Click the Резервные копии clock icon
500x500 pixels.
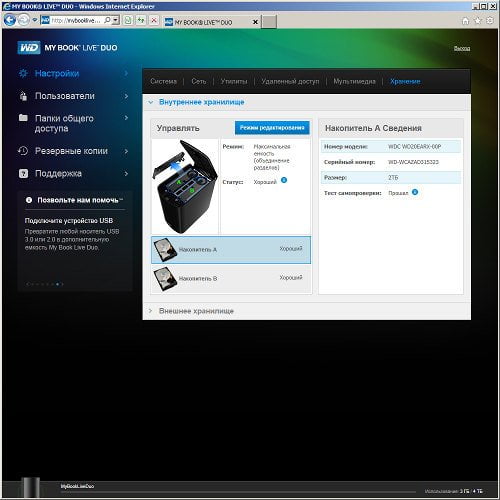(23, 151)
